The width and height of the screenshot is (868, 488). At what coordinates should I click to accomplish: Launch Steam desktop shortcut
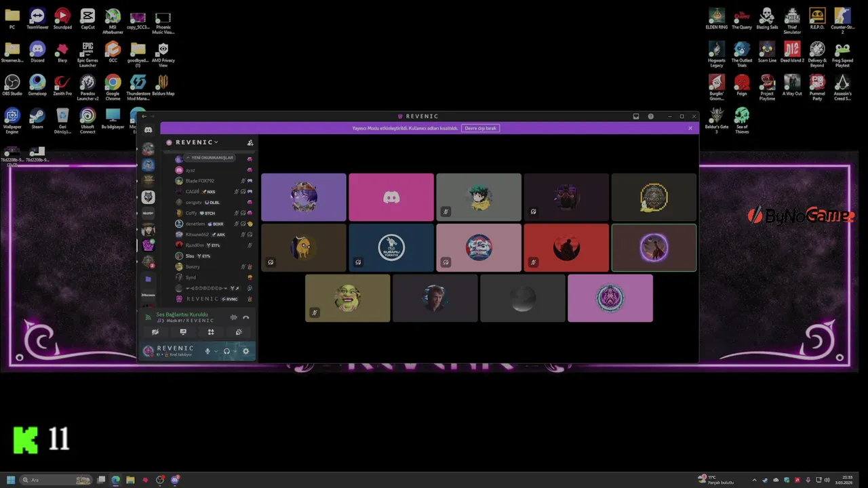tap(37, 119)
